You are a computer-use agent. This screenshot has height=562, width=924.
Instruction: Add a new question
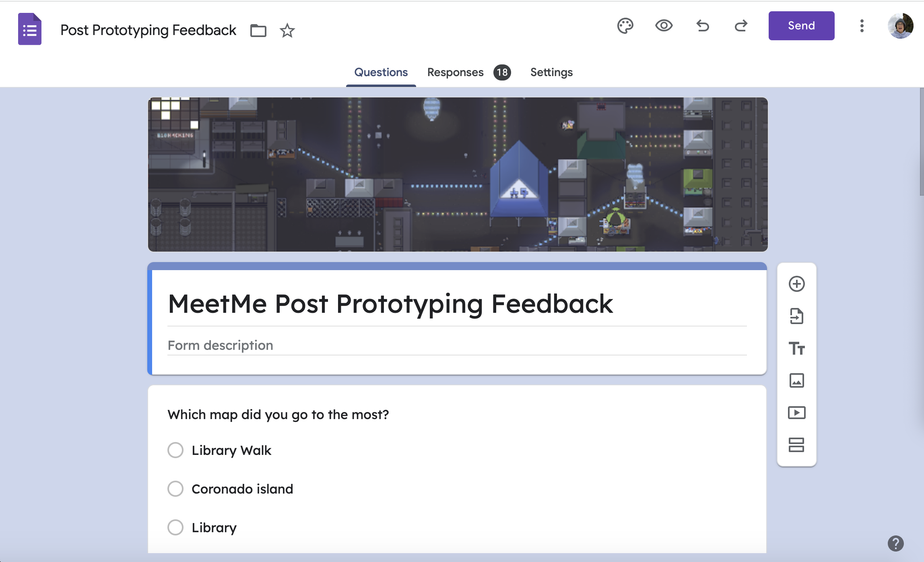point(796,284)
